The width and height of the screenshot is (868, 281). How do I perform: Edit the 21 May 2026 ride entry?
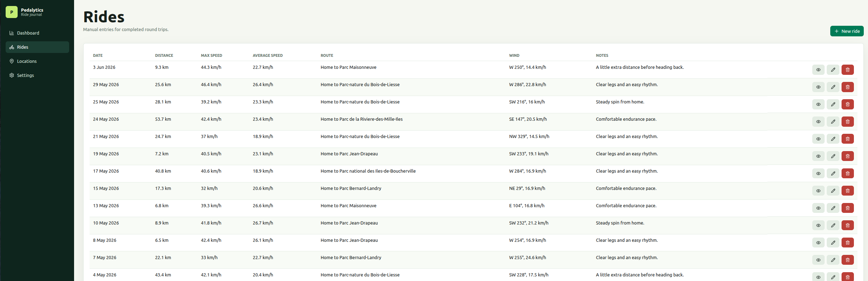833,139
